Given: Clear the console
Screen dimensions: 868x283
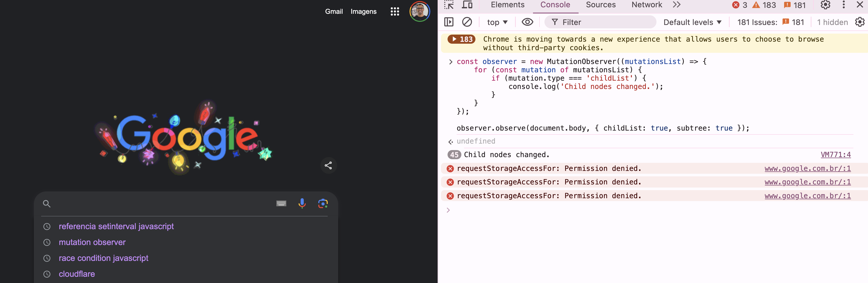Looking at the screenshot, I should (x=467, y=22).
